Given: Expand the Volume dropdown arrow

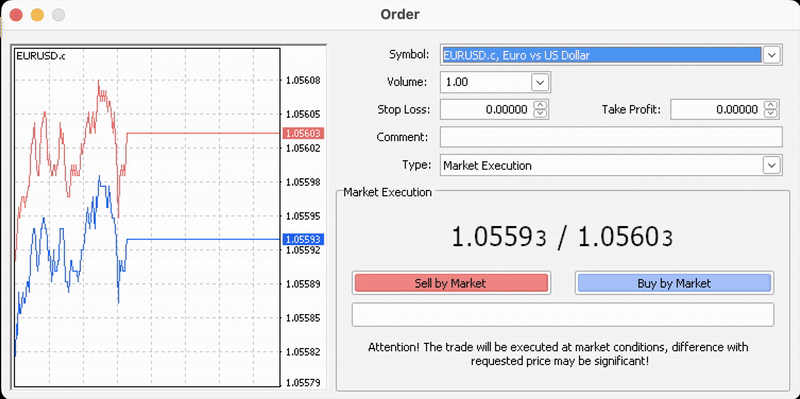Looking at the screenshot, I should 540,82.
